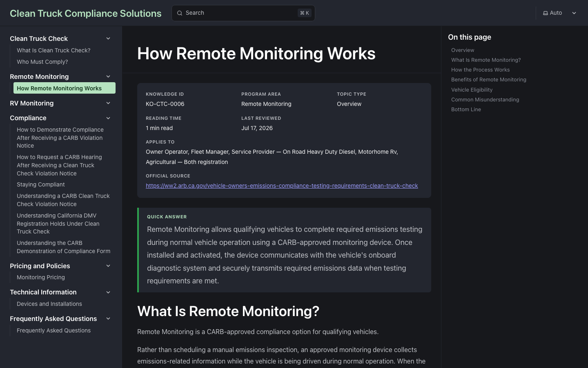
Task: Open the Monitoring Pricing page
Action: pos(41,277)
